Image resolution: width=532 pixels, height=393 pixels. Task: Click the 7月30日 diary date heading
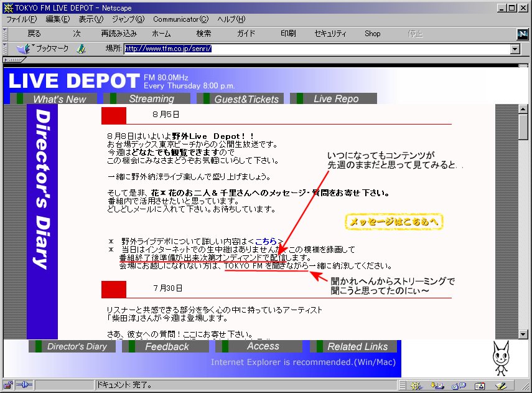[x=167, y=288]
